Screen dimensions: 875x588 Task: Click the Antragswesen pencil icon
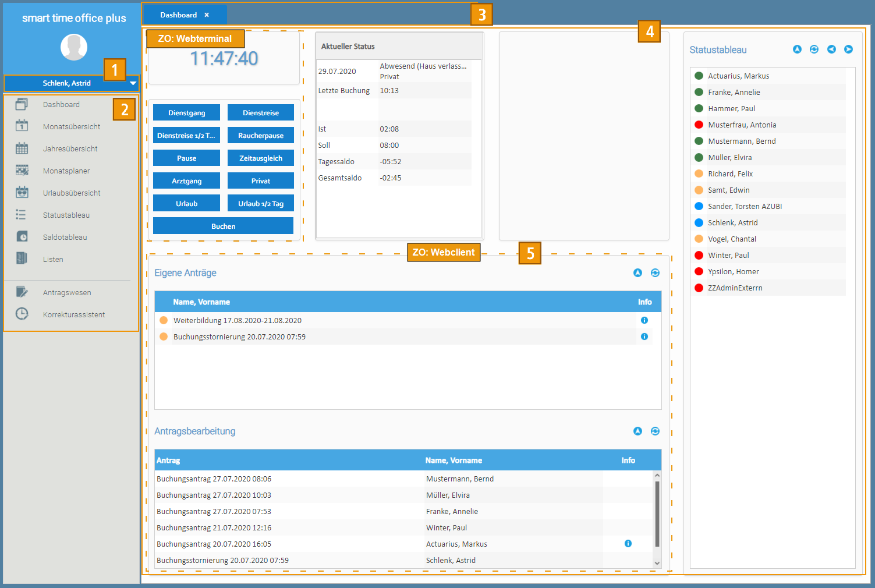[x=22, y=292]
